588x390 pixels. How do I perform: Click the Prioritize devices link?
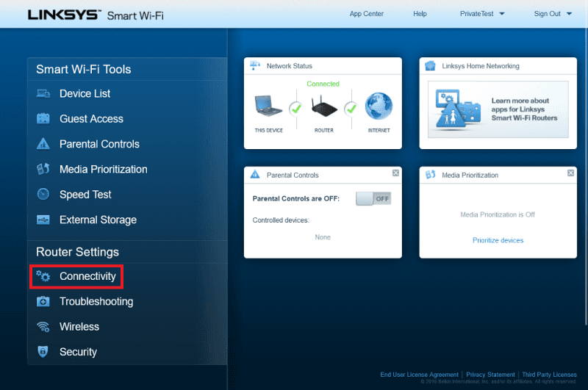pyautogui.click(x=498, y=240)
